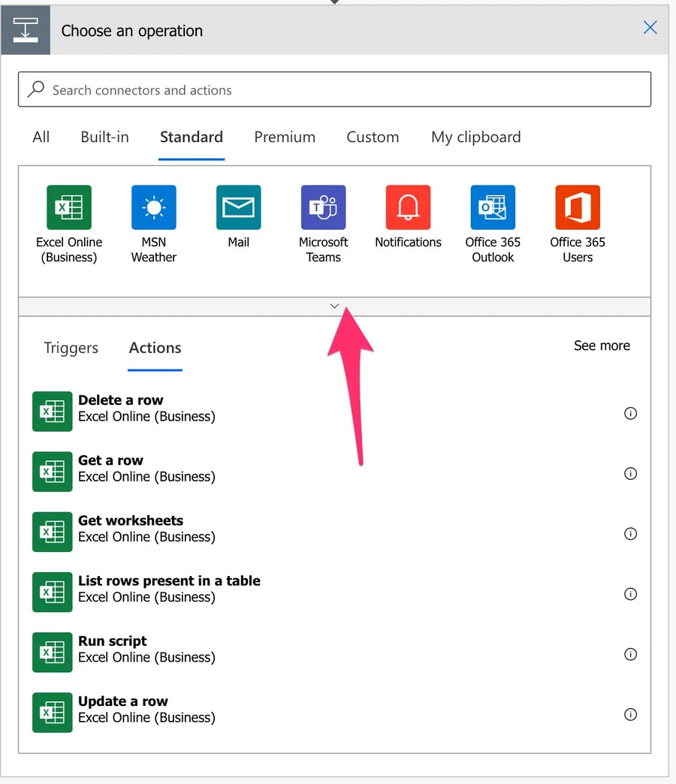Open the Mail connector icon
This screenshot has height=784, width=676.
coord(239,207)
